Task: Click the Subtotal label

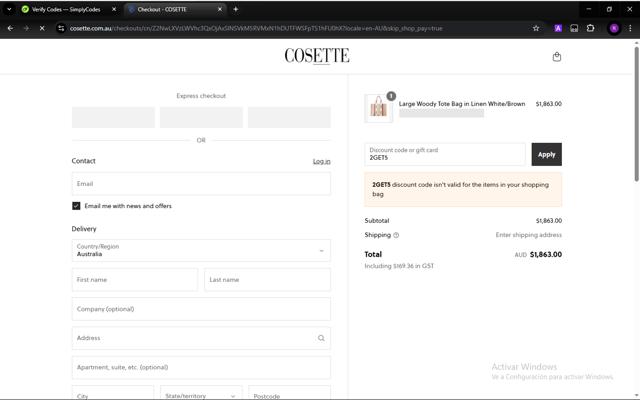Action: (377, 221)
